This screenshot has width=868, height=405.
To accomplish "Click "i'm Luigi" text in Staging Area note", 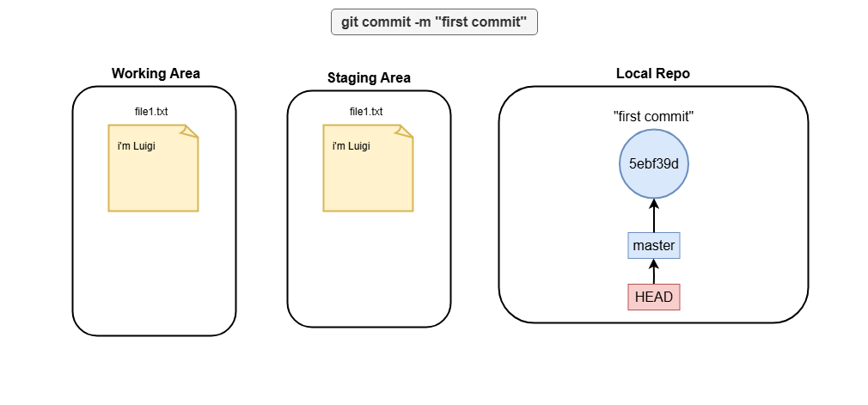I will point(351,146).
